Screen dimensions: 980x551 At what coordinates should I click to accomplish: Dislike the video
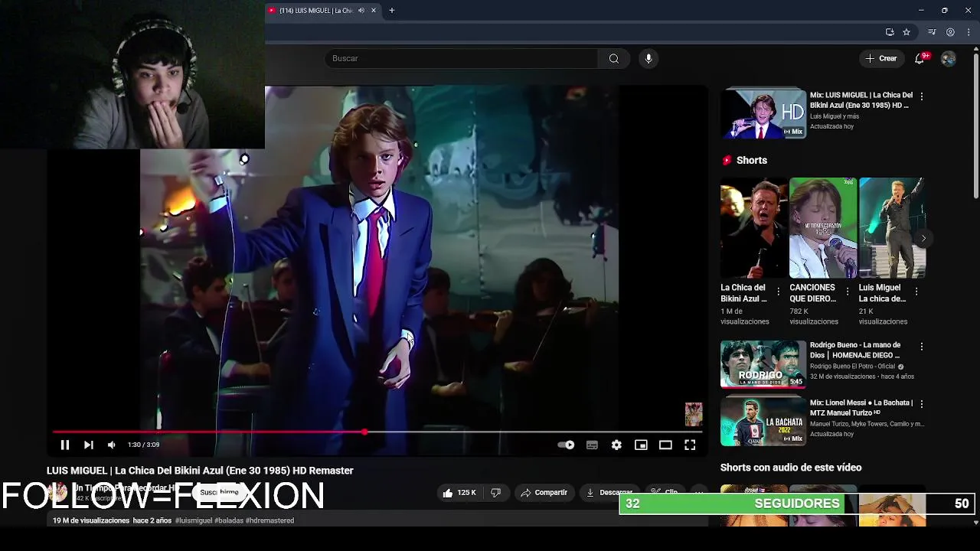click(495, 493)
